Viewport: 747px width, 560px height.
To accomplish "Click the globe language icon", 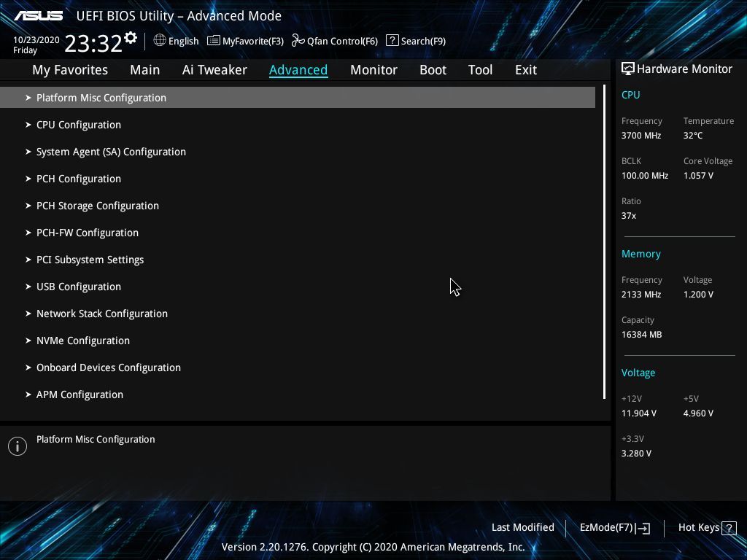I will (x=160, y=40).
